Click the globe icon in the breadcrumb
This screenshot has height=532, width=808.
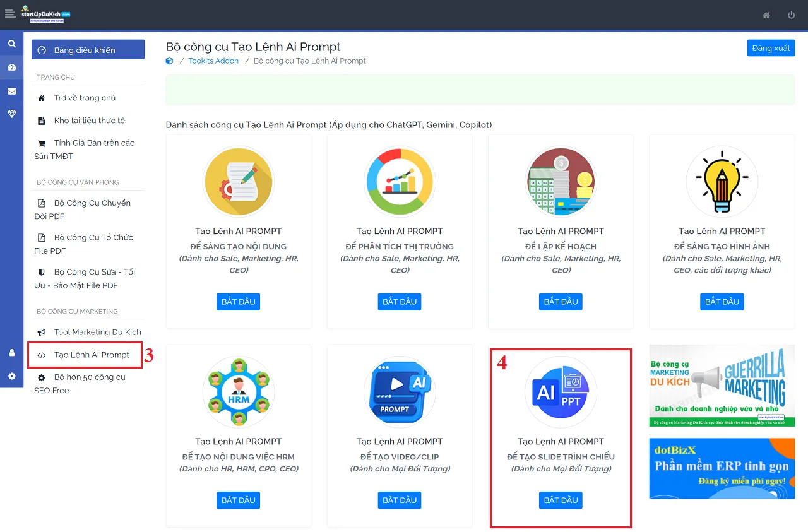(x=168, y=61)
